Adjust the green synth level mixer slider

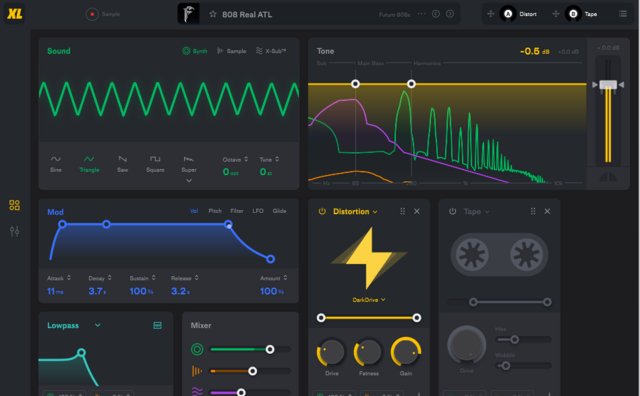250,349
